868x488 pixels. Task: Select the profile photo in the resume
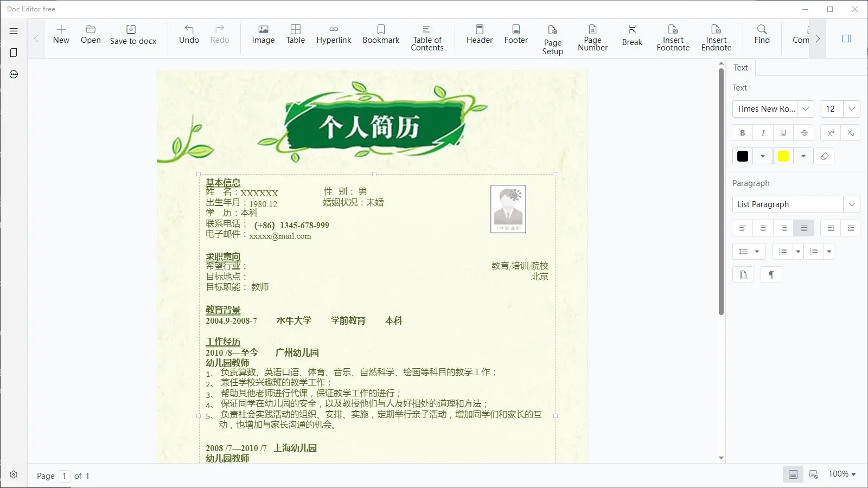click(508, 209)
